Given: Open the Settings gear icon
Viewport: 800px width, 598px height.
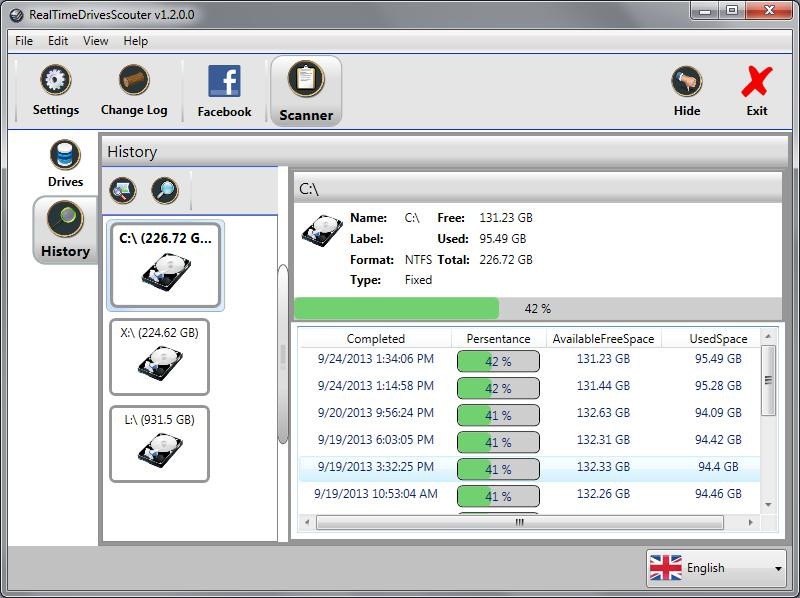Looking at the screenshot, I should coord(56,80).
